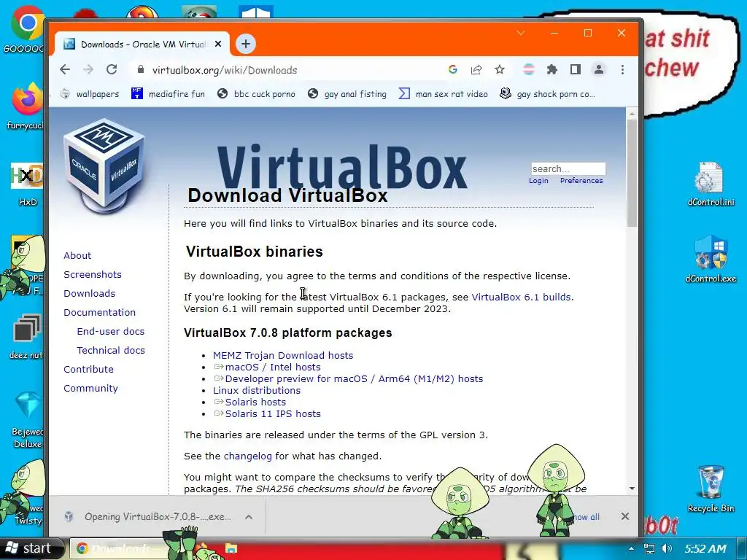The width and height of the screenshot is (747, 560).
Task: Open the Preferences link
Action: [581, 181]
